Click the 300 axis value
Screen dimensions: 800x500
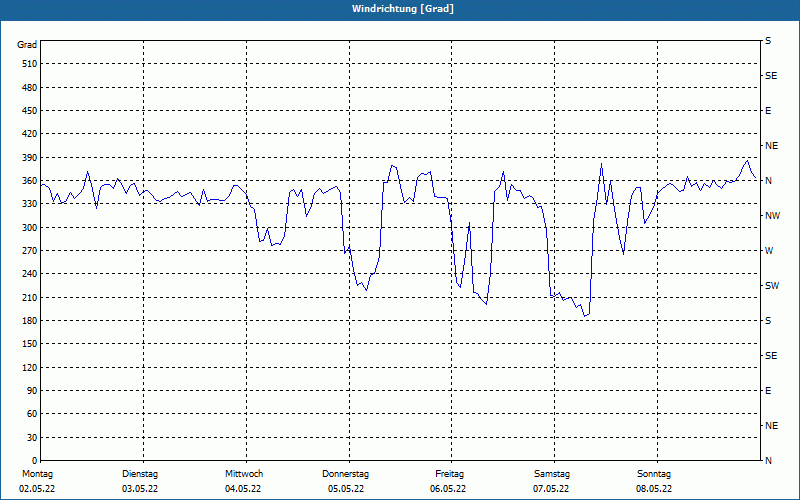click(30, 228)
